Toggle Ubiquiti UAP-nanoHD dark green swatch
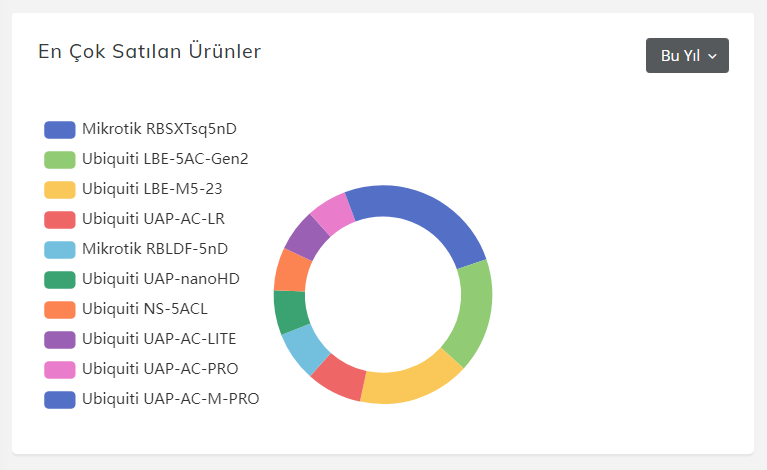 [x=60, y=279]
